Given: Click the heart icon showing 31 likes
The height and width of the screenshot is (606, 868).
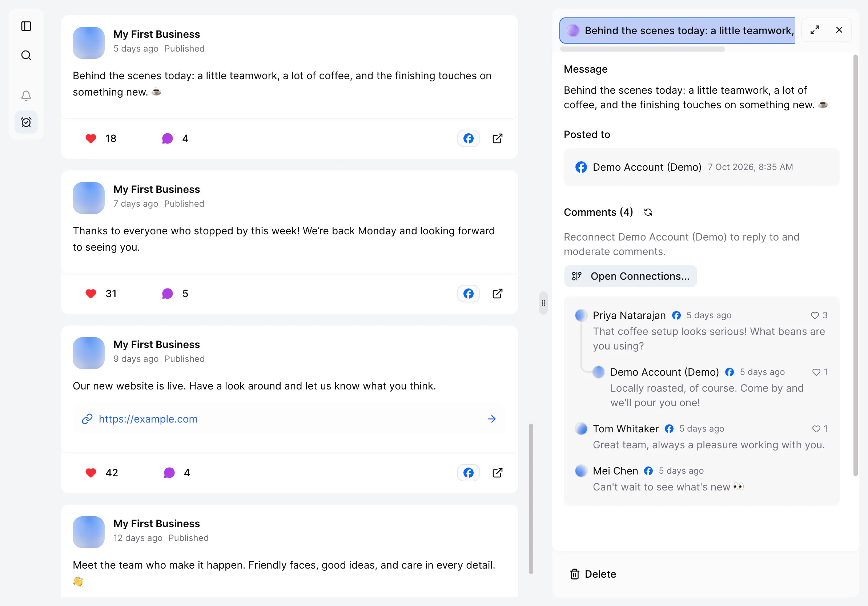Looking at the screenshot, I should point(91,294).
